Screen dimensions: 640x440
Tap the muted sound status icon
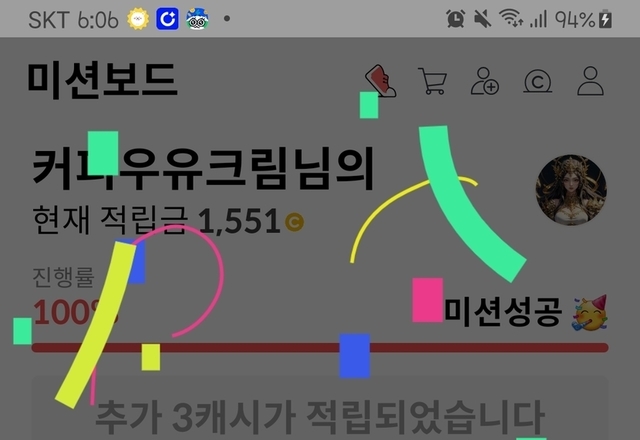click(x=483, y=19)
